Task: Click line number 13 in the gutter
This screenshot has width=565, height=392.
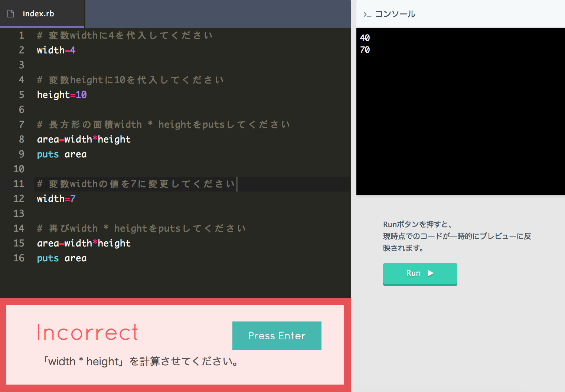Action: [x=19, y=213]
